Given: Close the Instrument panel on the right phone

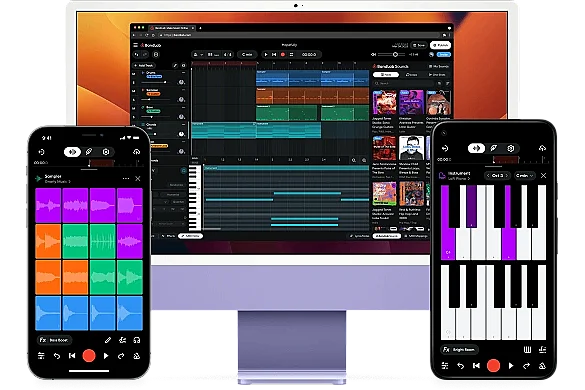Looking at the screenshot, I should (x=544, y=175).
